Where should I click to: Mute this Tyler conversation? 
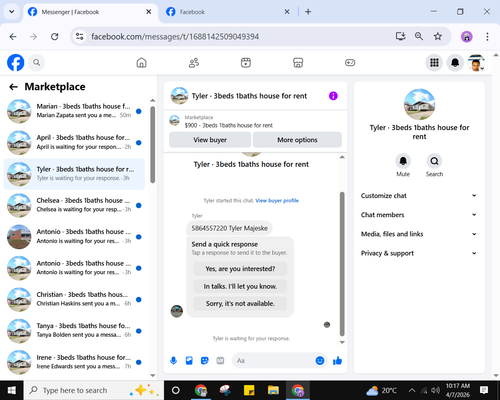pyautogui.click(x=403, y=161)
